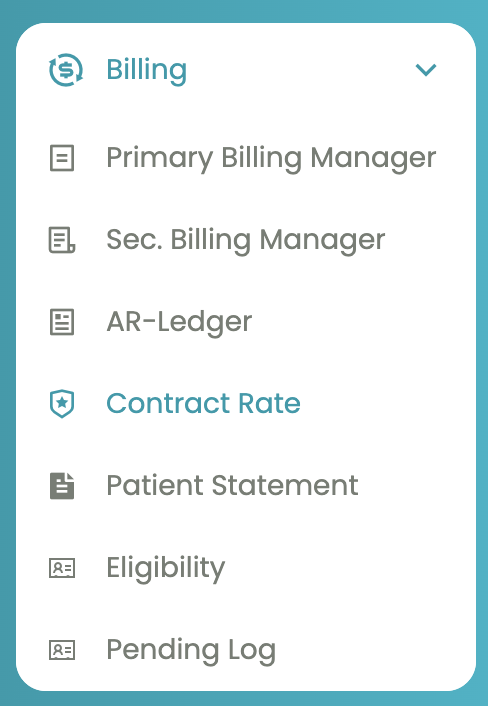Click the Eligibility ID card icon

tap(62, 568)
